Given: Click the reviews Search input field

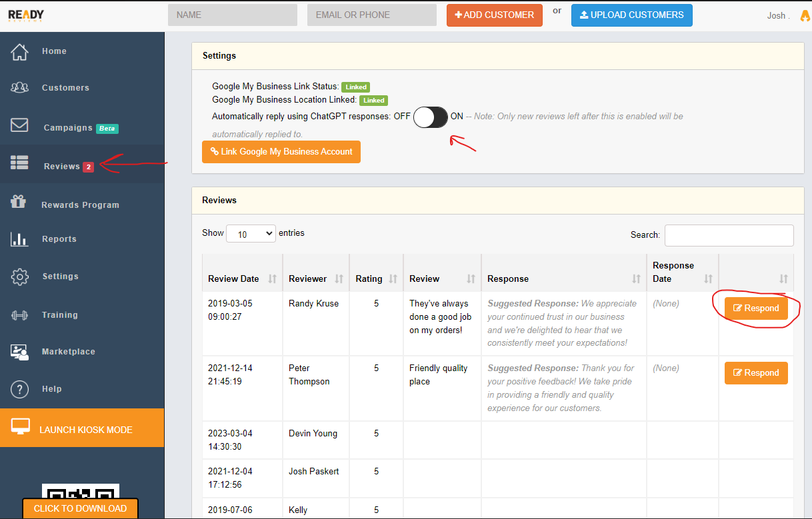Looking at the screenshot, I should pyautogui.click(x=729, y=235).
